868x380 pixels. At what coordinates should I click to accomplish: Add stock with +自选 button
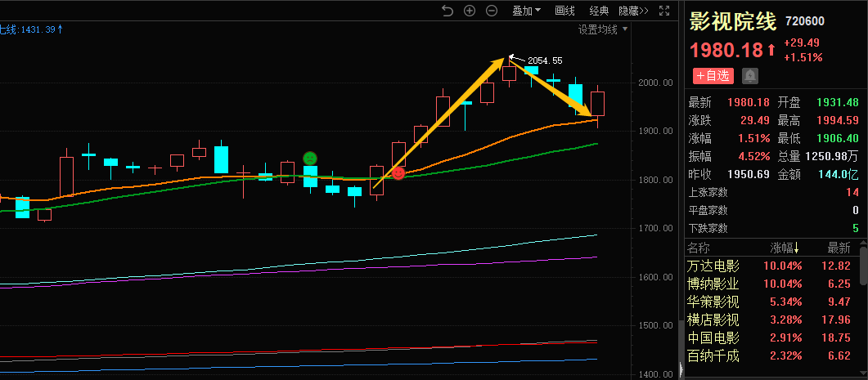point(712,76)
